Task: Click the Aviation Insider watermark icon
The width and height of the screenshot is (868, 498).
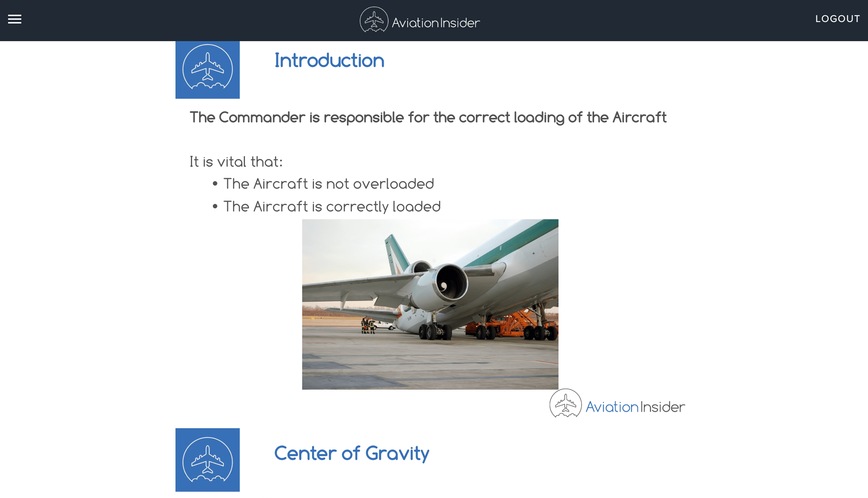Action: point(565,404)
